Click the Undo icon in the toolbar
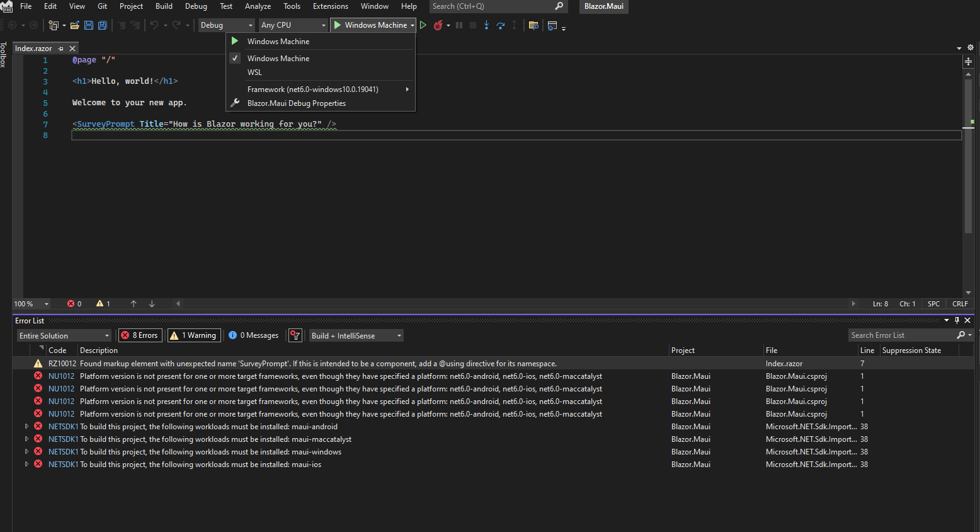The height and width of the screenshot is (532, 980). click(154, 25)
